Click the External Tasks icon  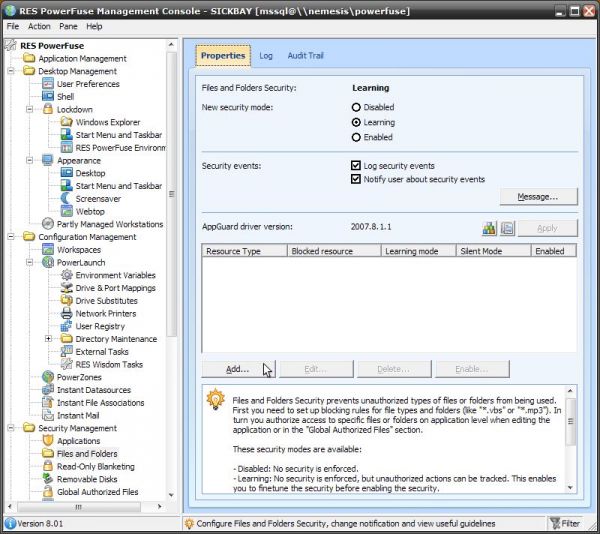67,352
